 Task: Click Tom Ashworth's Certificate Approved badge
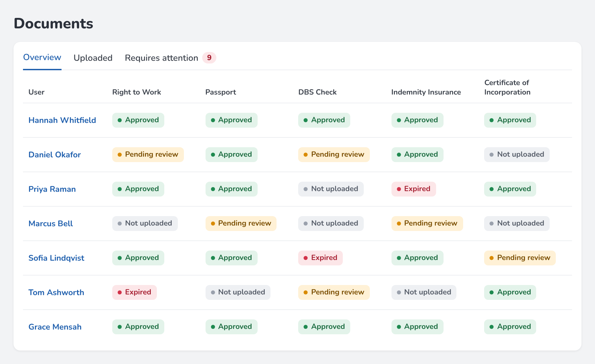[510, 292]
